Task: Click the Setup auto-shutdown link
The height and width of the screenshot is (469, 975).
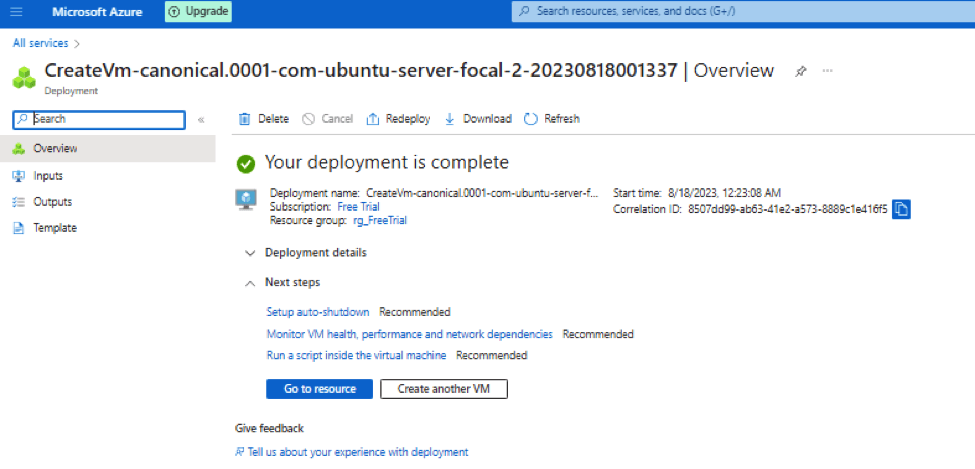Action: pos(318,312)
